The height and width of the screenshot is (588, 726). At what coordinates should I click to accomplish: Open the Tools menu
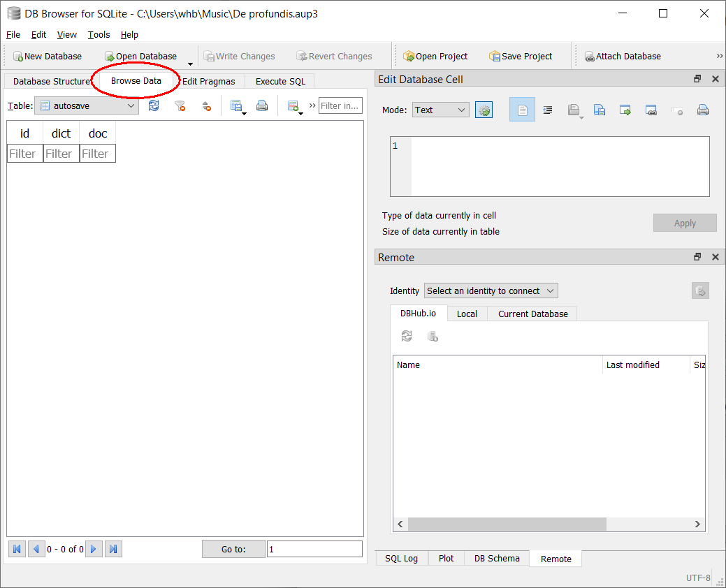(99, 34)
